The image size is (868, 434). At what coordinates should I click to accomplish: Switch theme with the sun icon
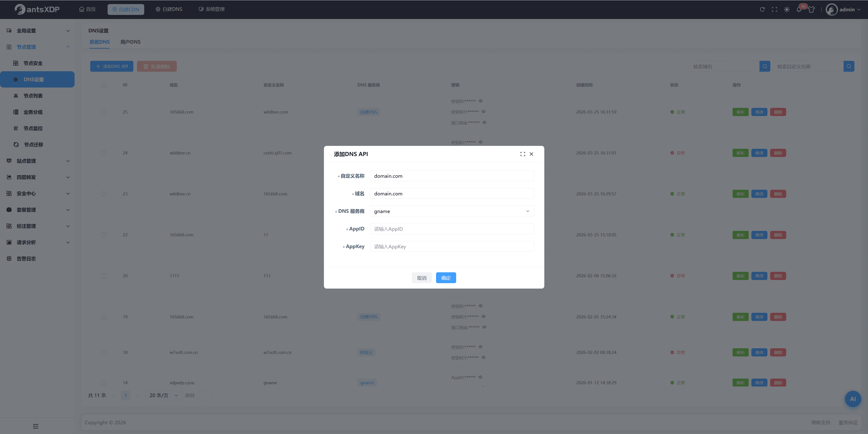click(787, 9)
